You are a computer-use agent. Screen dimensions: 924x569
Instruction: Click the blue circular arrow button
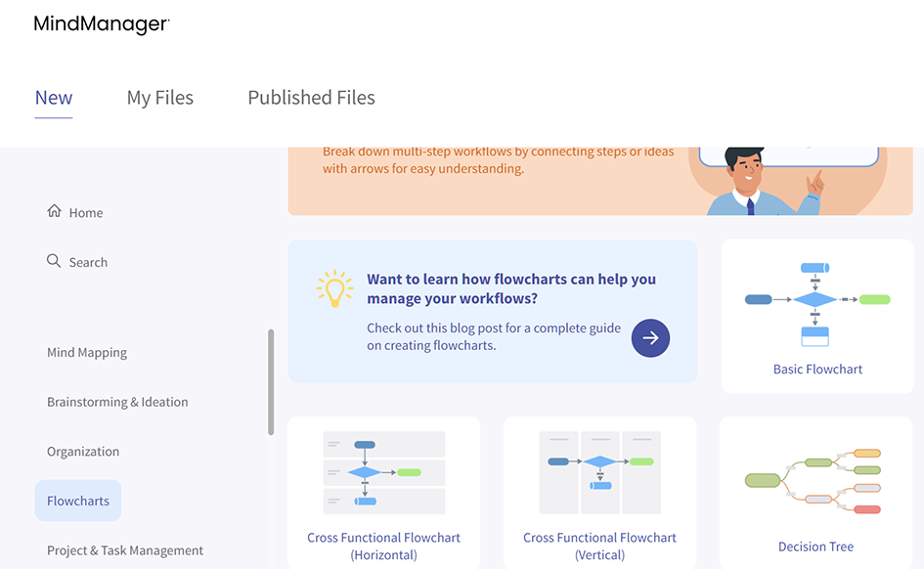(650, 338)
